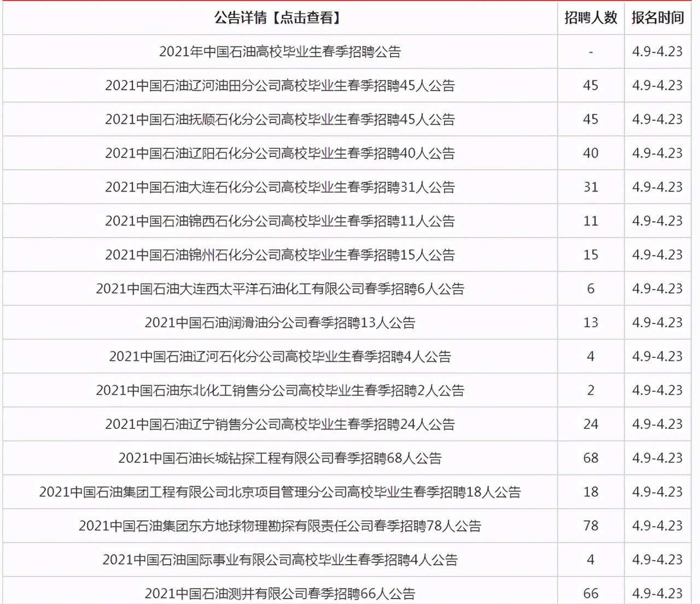The height and width of the screenshot is (604, 700).
Task: Open the 长城钻探工程有限公司 68人 notice
Action: 280,458
